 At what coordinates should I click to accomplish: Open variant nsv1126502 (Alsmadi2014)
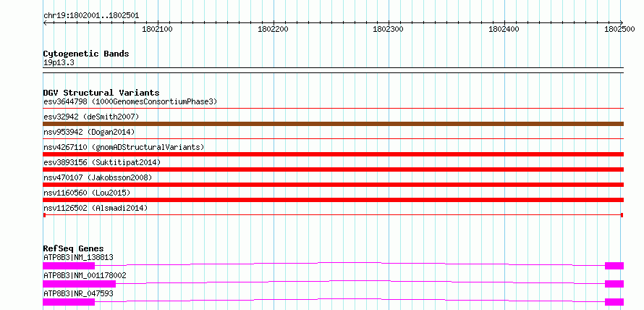tap(96, 208)
